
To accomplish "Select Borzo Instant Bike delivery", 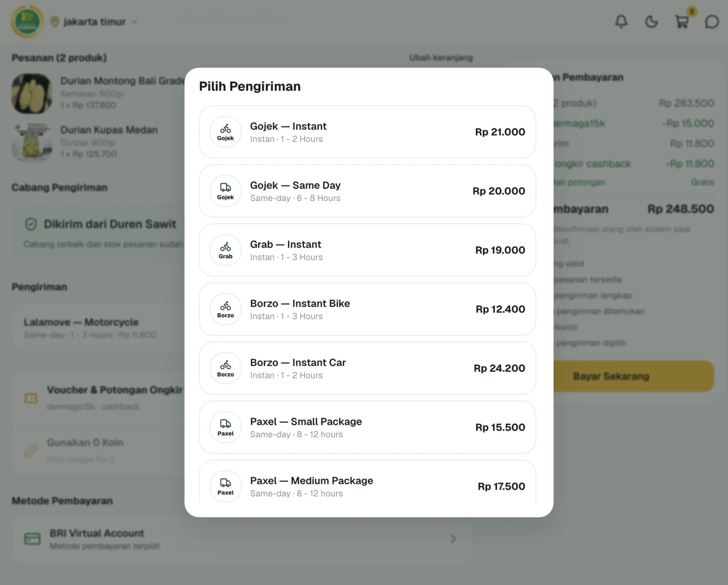I will (367, 309).
